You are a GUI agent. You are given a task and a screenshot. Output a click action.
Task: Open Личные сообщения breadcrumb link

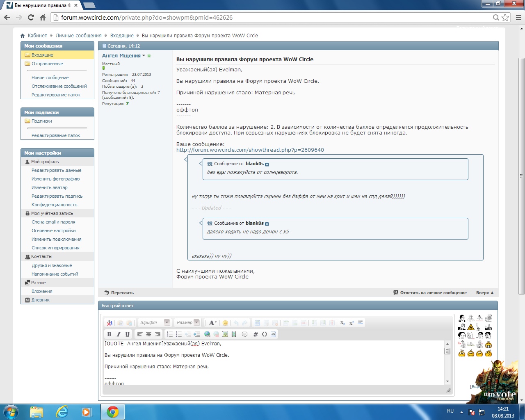point(78,36)
